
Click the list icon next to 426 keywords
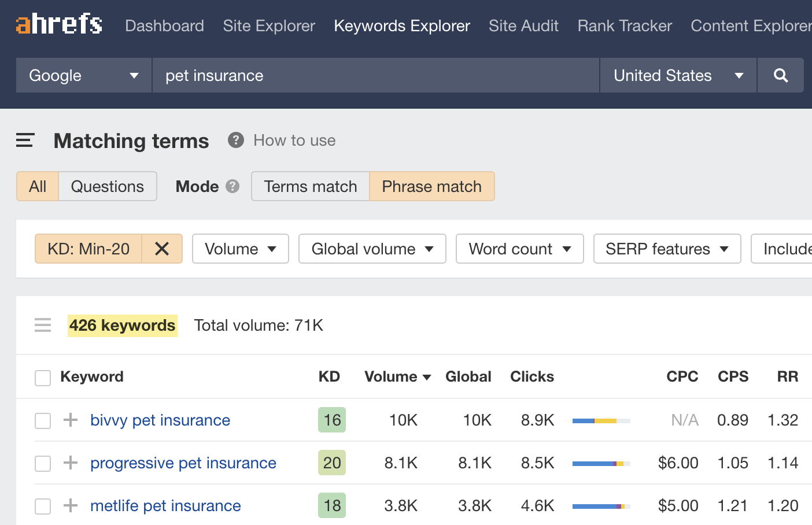pos(43,325)
